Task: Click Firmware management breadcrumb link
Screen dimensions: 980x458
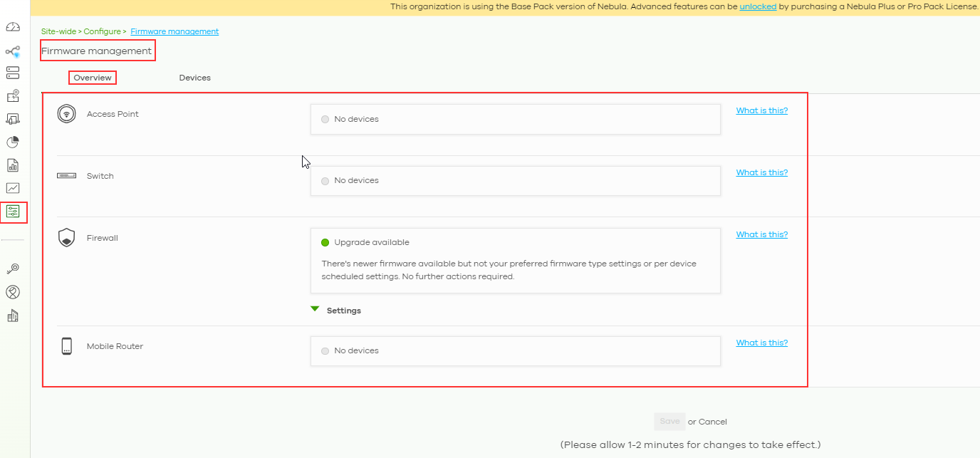Action: (x=174, y=31)
